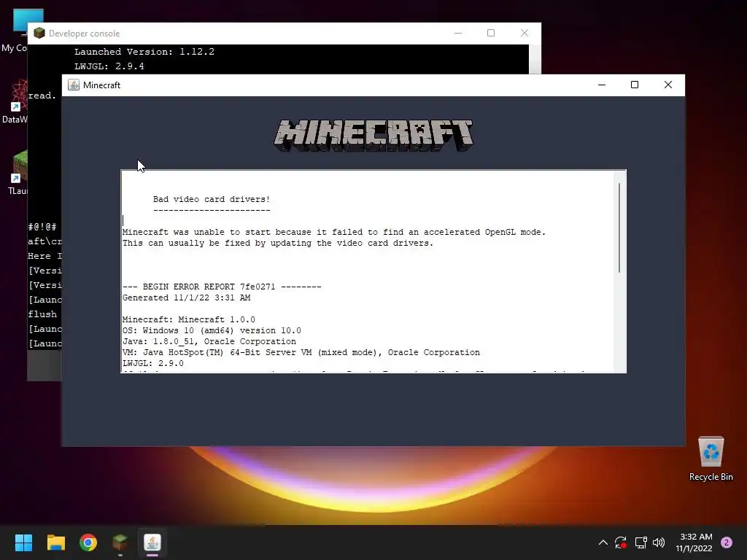Screen dimensions: 747x560
Task: Minimize the Developer console window
Action: coord(458,33)
